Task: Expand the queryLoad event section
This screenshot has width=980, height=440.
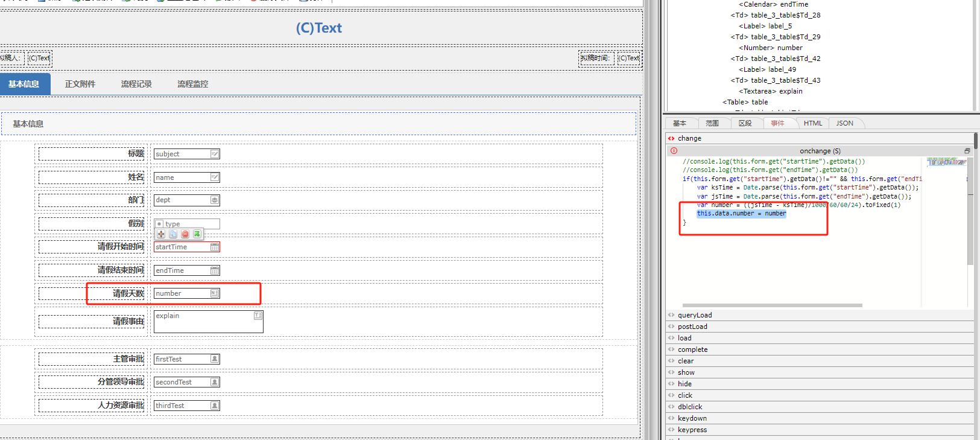Action: click(x=671, y=315)
